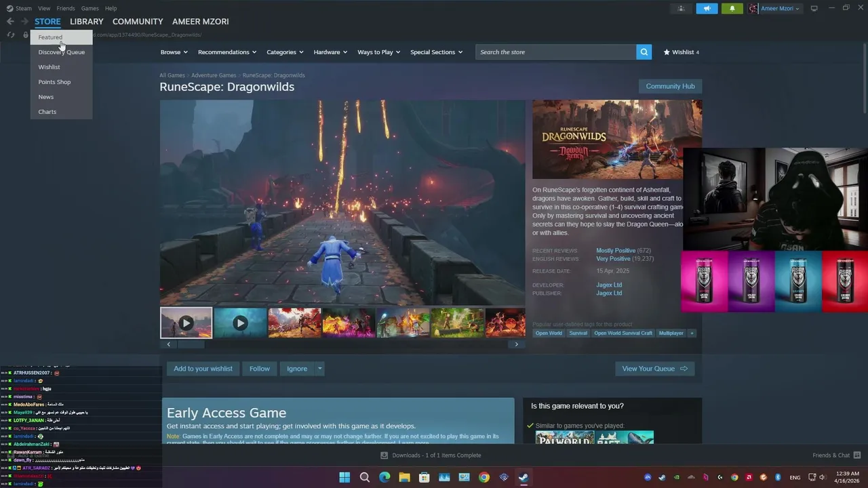Click the thumbnail strip scrollbar handle

(x=191, y=344)
